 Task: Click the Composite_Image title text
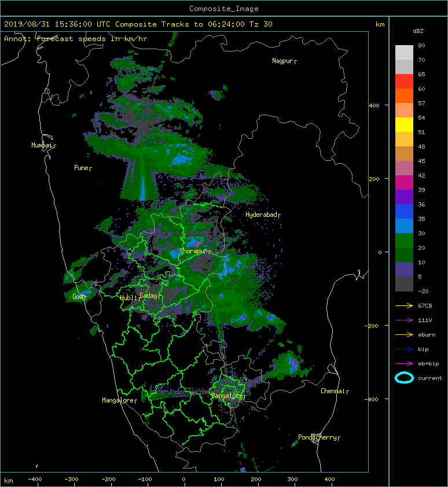224,9
